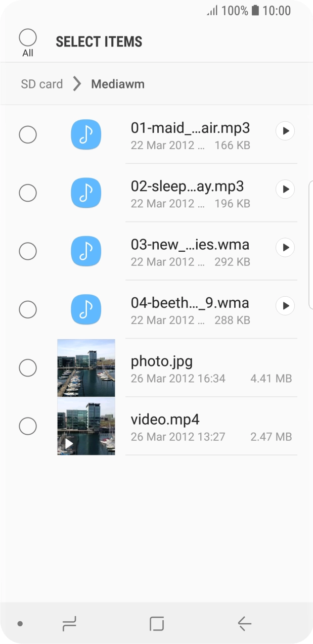Tap the chevron between SD card and Mediawm

point(75,83)
